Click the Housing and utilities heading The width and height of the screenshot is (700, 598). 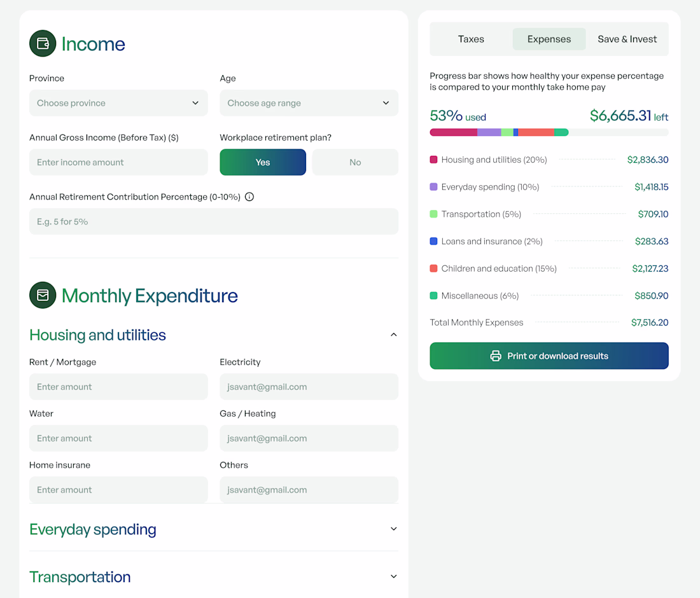tap(98, 335)
